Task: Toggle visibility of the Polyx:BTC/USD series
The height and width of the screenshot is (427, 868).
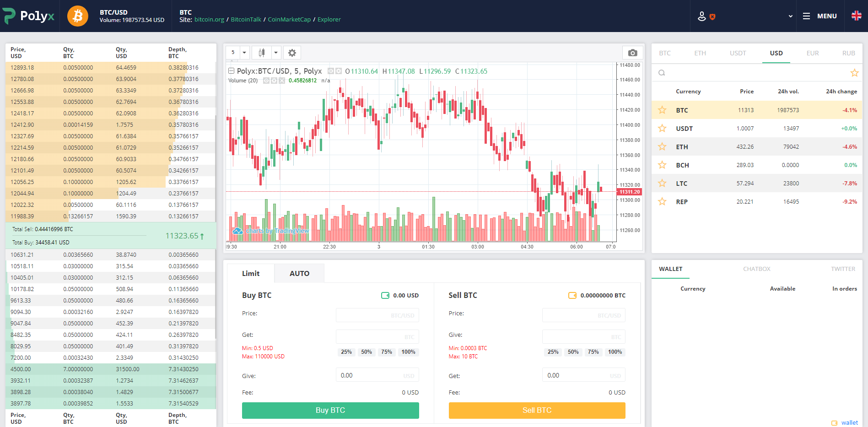Action: pyautogui.click(x=331, y=71)
